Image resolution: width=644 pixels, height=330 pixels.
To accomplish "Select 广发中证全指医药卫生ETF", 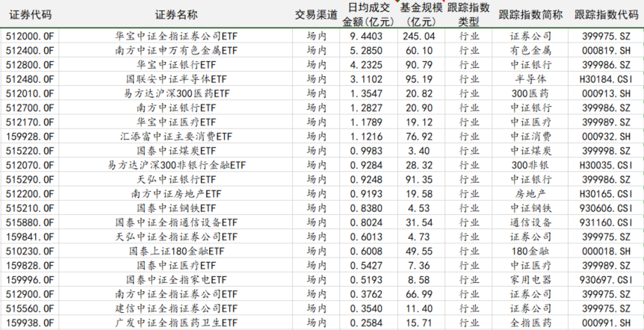I will click(x=176, y=323).
